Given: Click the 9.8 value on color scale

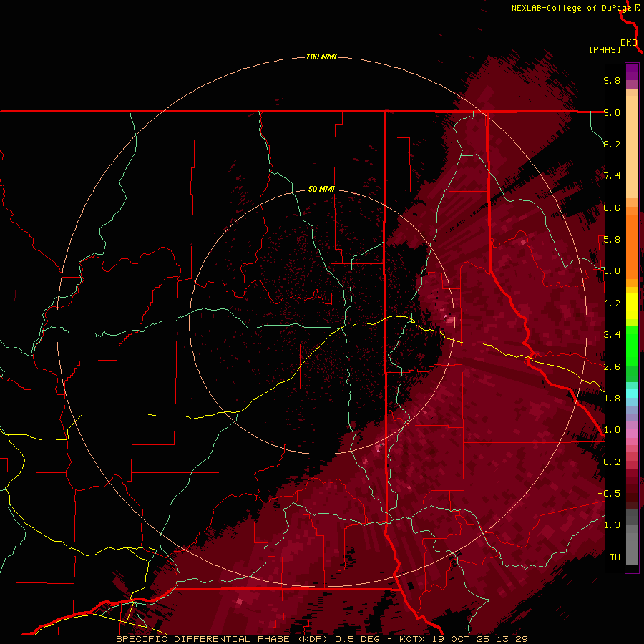Looking at the screenshot, I should coord(612,80).
